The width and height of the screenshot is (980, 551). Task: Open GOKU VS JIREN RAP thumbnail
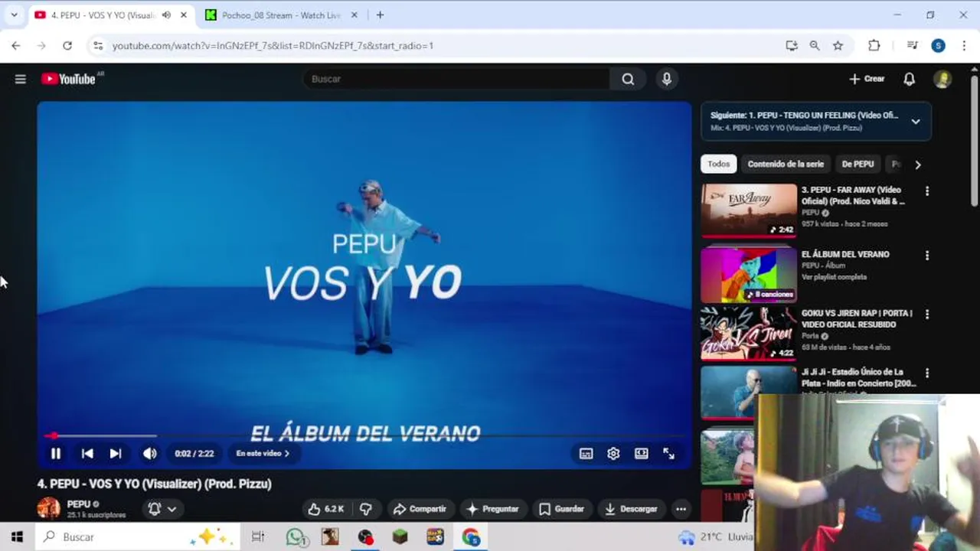point(749,333)
